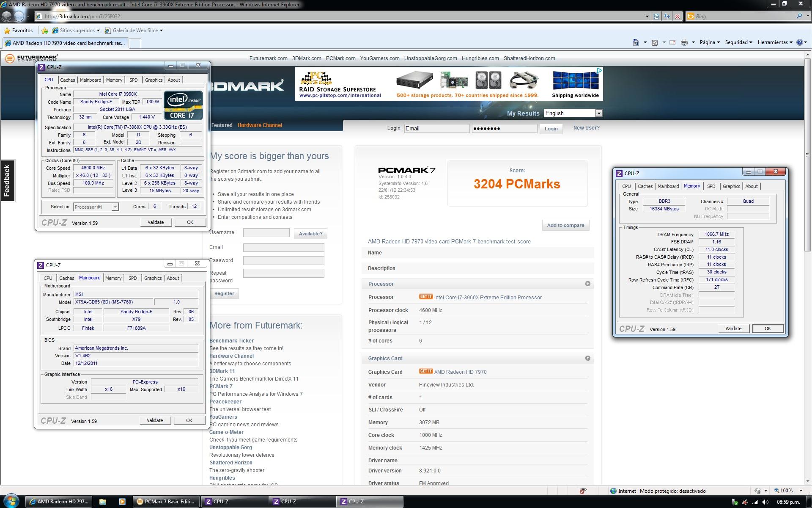
Task: Open the Benchmark Ticker link
Action: (232, 340)
